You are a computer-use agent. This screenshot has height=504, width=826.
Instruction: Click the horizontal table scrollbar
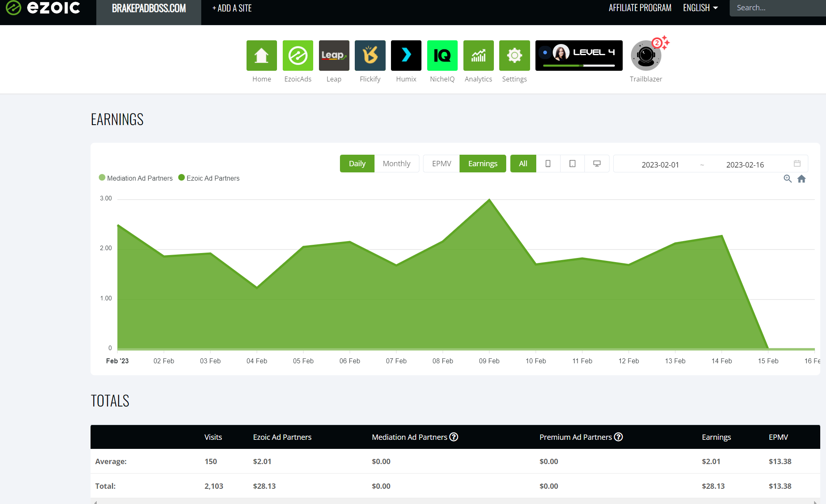(x=455, y=502)
